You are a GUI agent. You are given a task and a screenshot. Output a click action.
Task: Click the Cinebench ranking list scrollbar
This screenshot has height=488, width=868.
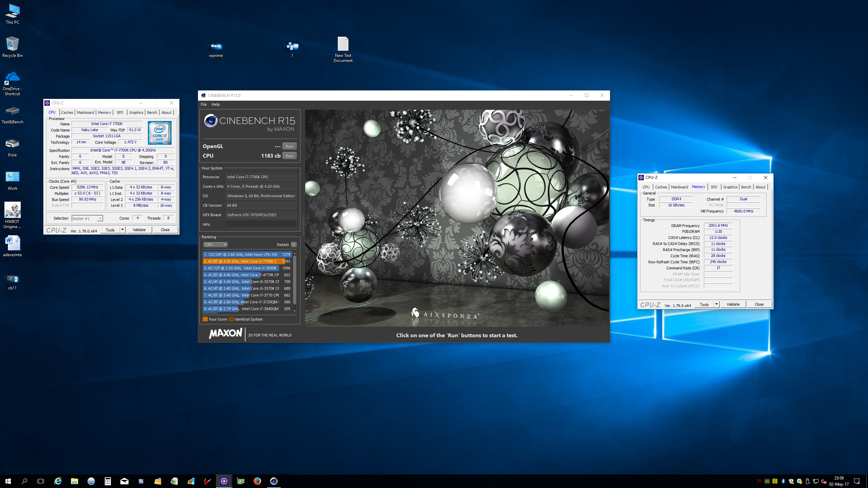click(294, 280)
